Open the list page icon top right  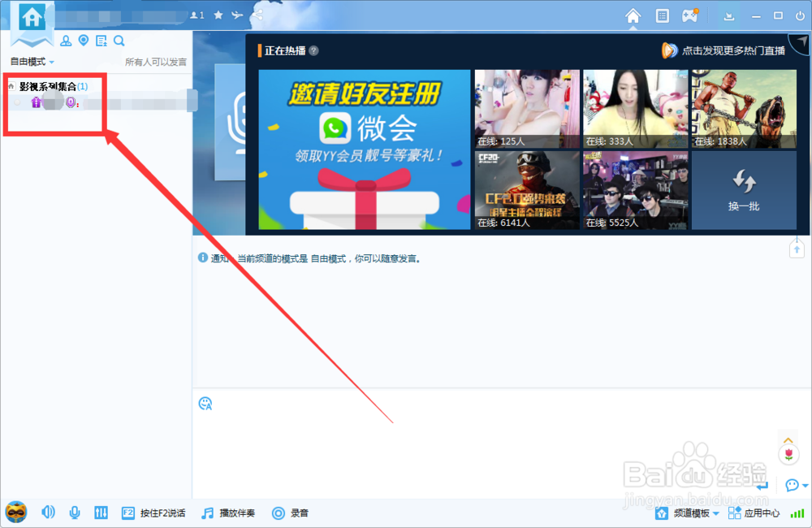662,16
